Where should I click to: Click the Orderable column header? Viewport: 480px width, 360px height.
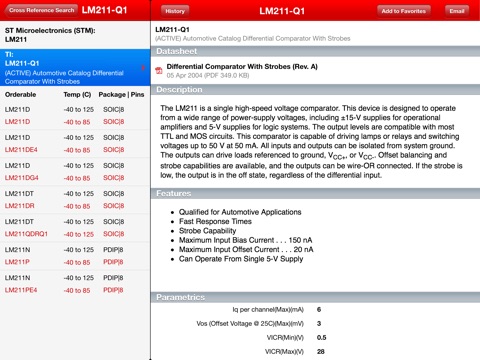(20, 94)
